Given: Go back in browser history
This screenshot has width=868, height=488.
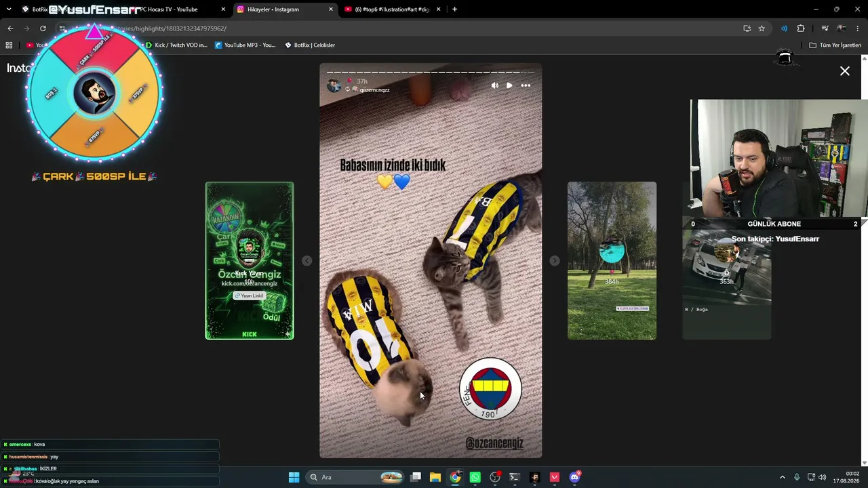Looking at the screenshot, I should 10,28.
